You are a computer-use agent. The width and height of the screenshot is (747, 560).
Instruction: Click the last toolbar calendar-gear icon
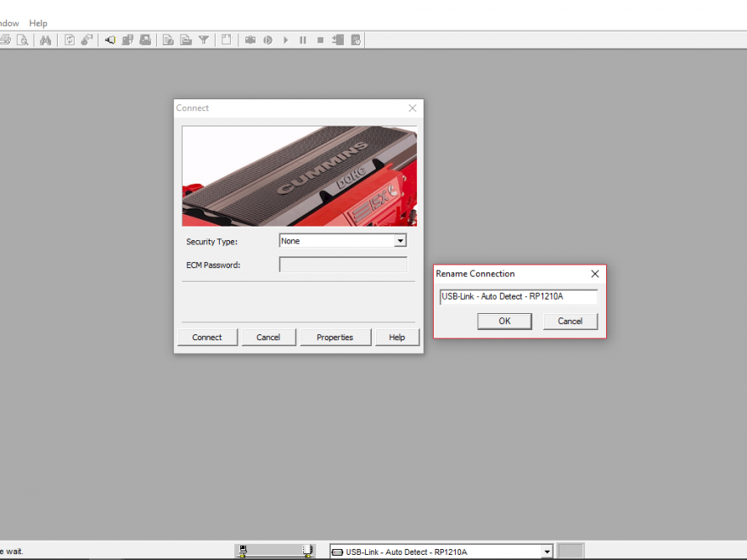(356, 40)
